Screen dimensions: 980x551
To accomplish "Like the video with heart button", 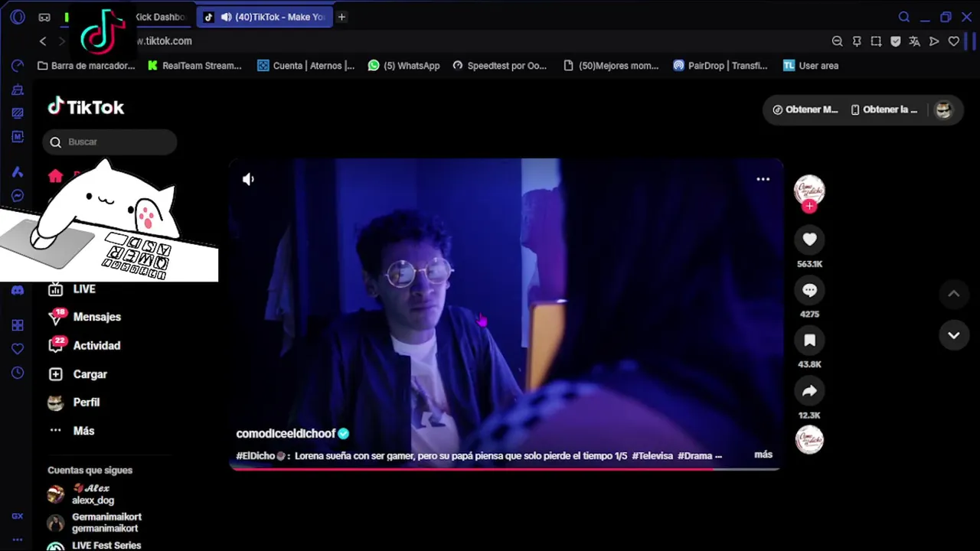I will 809,240.
